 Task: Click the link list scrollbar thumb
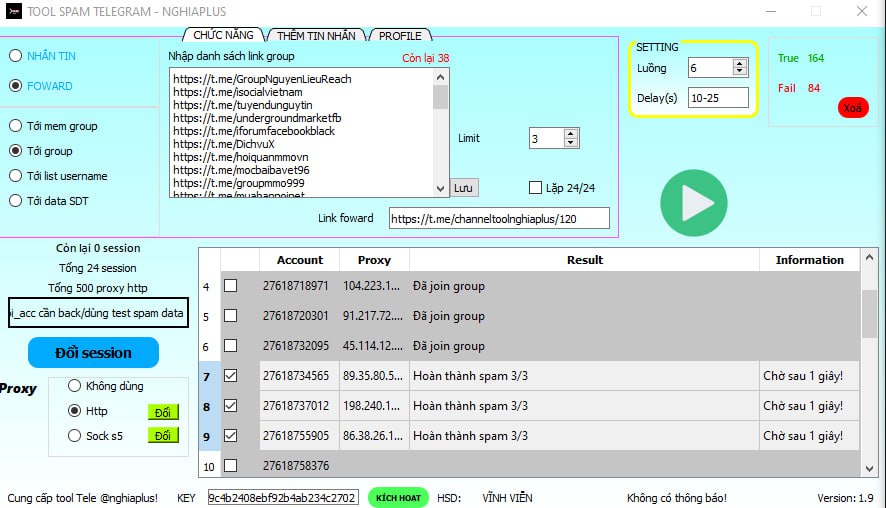pyautogui.click(x=441, y=97)
